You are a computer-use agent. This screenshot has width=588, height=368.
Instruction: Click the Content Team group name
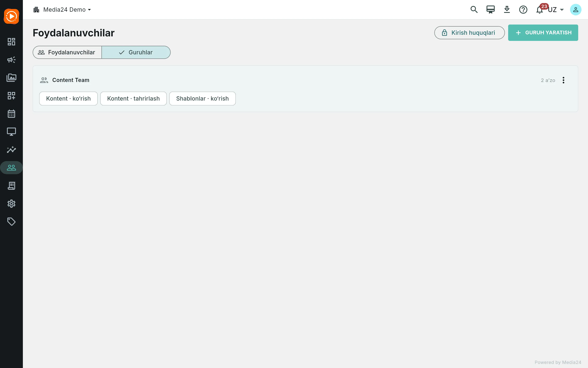pyautogui.click(x=71, y=80)
